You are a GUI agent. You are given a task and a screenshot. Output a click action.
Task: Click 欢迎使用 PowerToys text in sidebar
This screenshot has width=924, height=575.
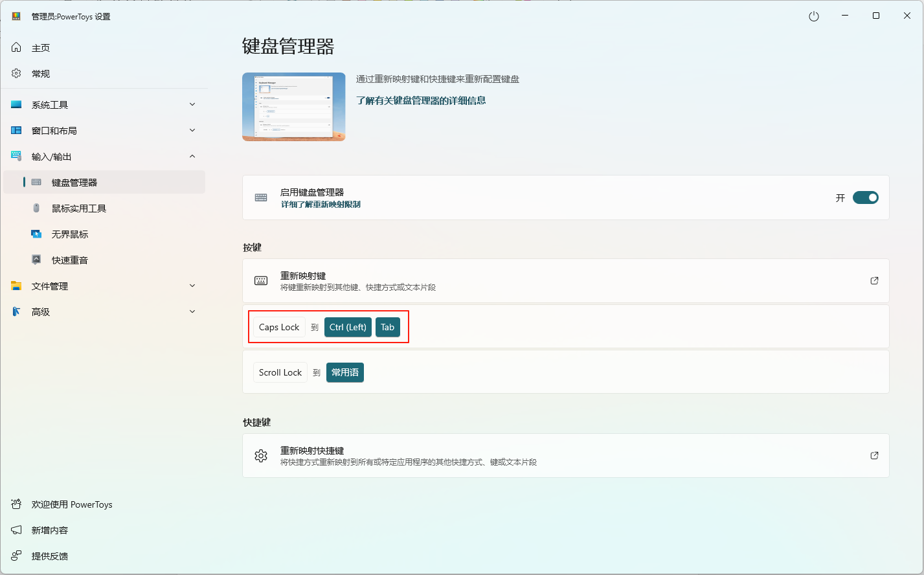[x=72, y=504]
